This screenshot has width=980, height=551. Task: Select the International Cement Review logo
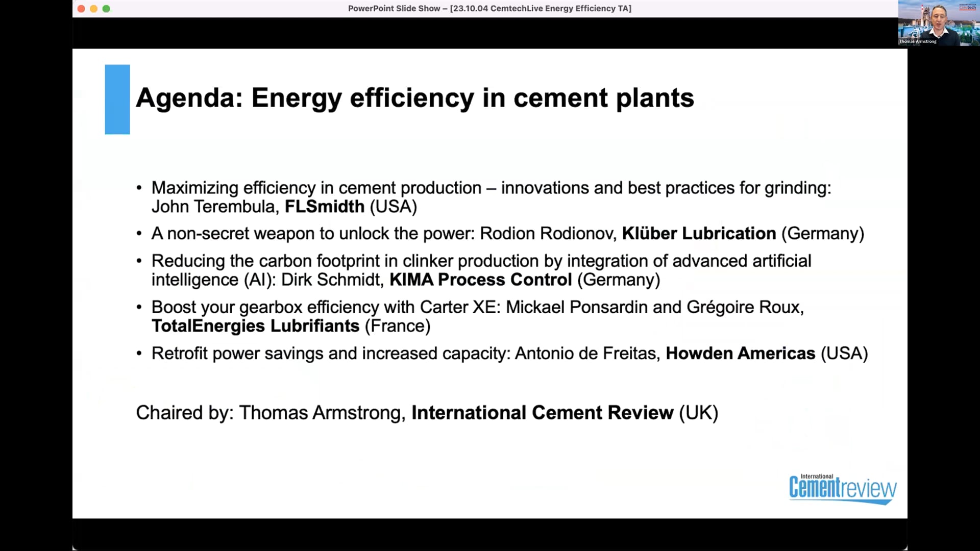843,489
